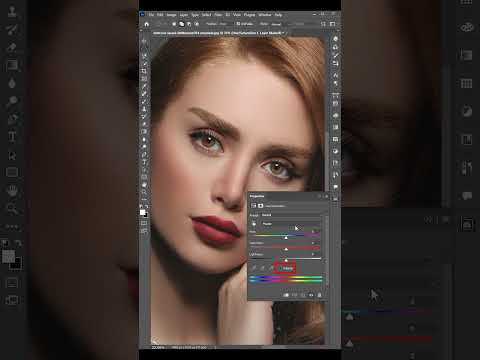The width and height of the screenshot is (480, 360).
Task: Click the Saturation slider handle
Action: [x=286, y=249]
